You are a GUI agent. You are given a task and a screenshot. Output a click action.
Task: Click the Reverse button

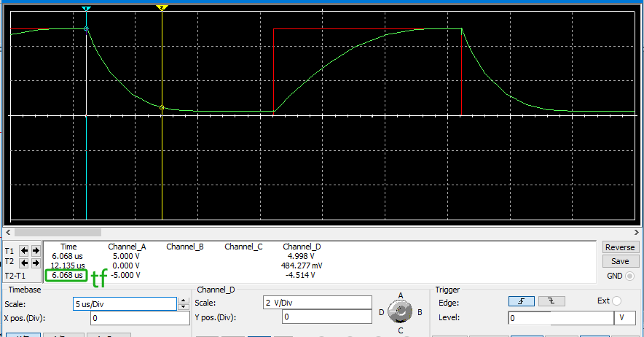(x=620, y=247)
